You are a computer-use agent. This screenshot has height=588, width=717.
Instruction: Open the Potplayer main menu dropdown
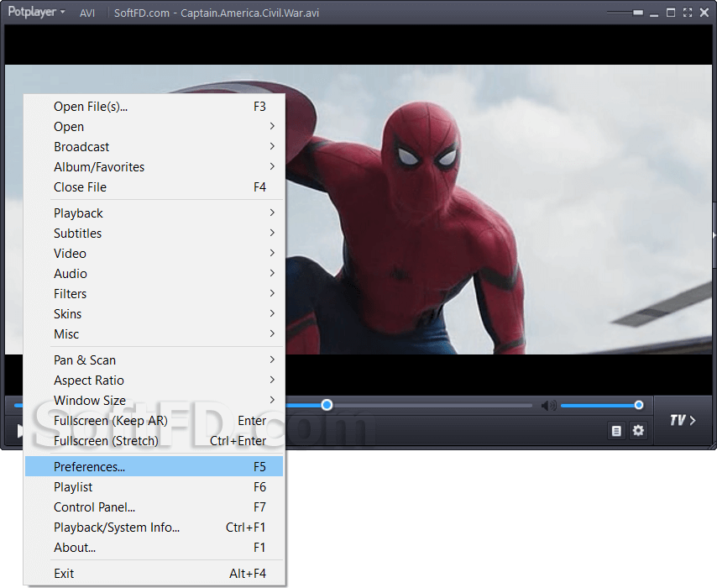[36, 12]
